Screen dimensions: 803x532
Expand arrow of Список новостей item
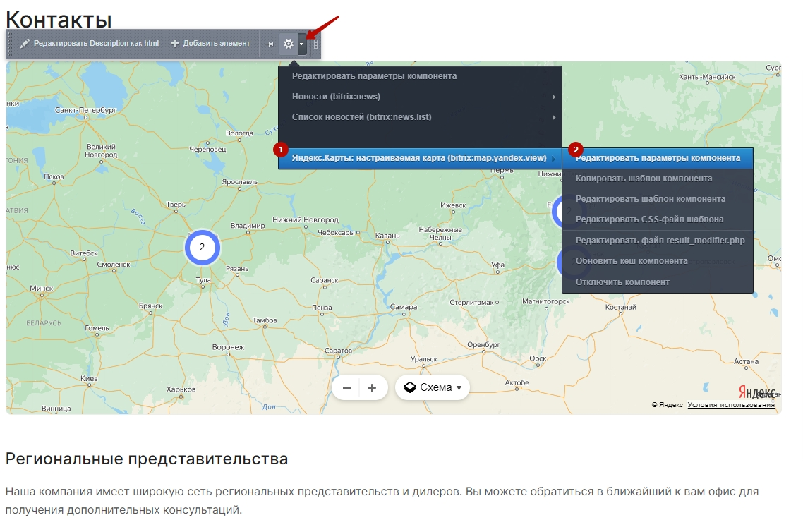coord(554,117)
